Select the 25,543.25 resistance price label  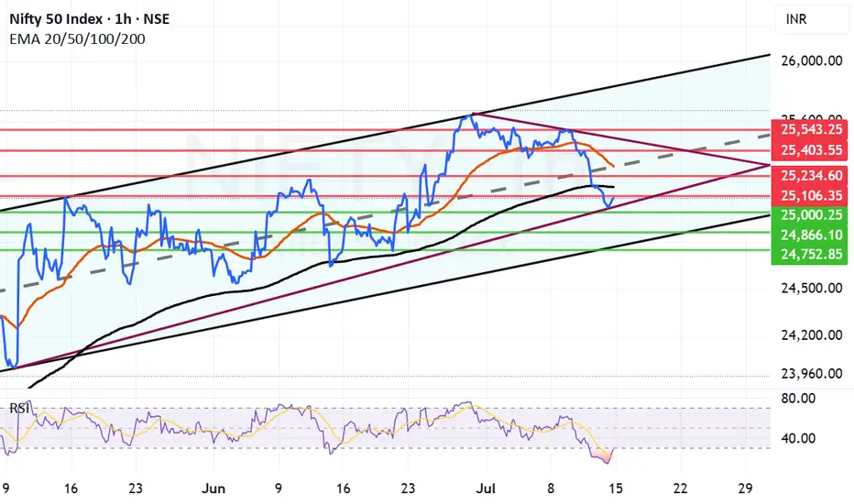(810, 129)
